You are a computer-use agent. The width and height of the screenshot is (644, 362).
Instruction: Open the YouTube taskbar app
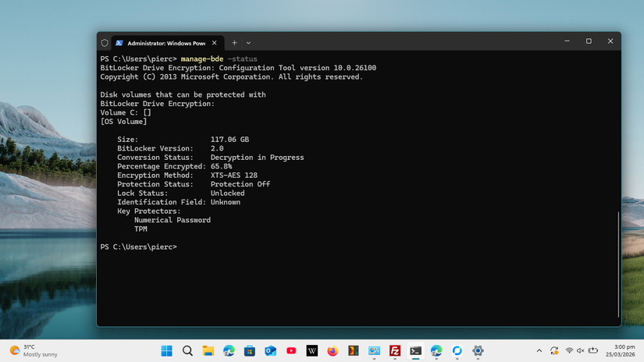(x=291, y=351)
